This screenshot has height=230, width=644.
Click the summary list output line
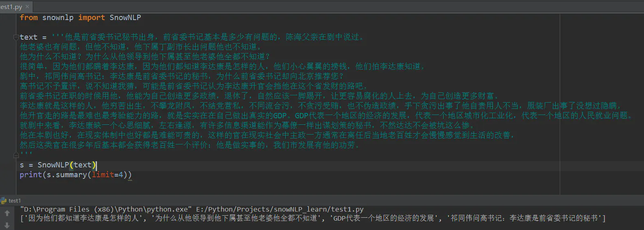pyautogui.click(x=313, y=219)
